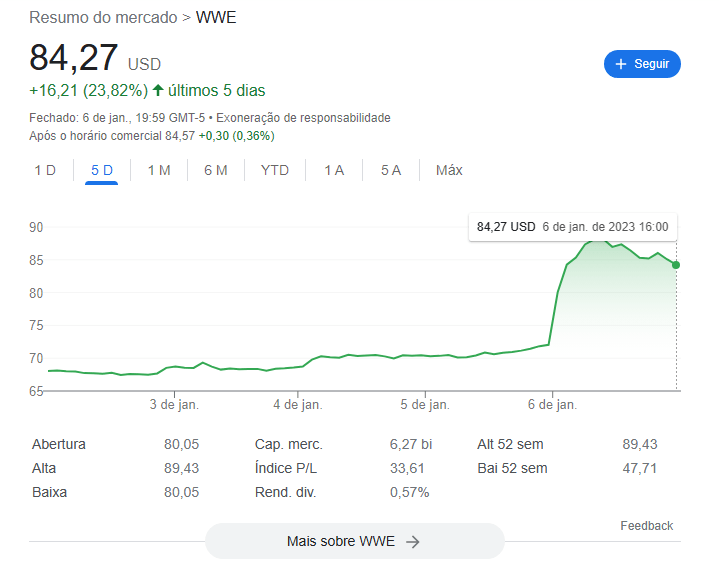Click Resumo do mercado breadcrumb
The width and height of the screenshot is (719, 564).
[103, 17]
